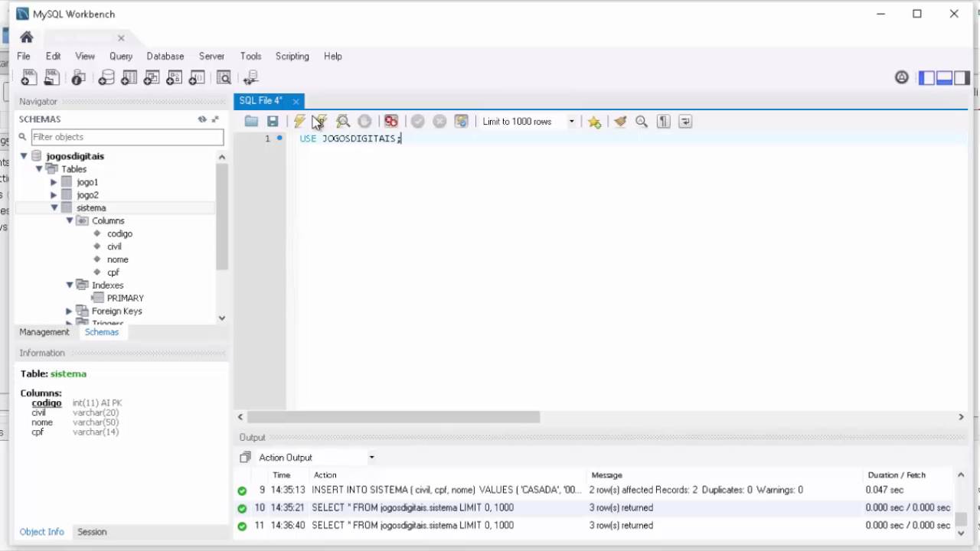Search table data icon

[x=224, y=77]
